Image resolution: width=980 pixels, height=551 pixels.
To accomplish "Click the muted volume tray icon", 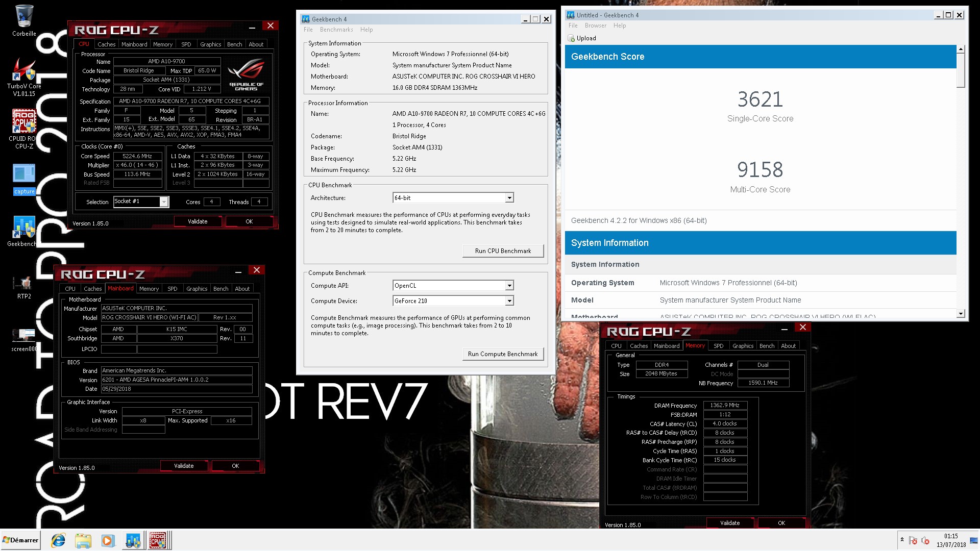I will click(925, 540).
